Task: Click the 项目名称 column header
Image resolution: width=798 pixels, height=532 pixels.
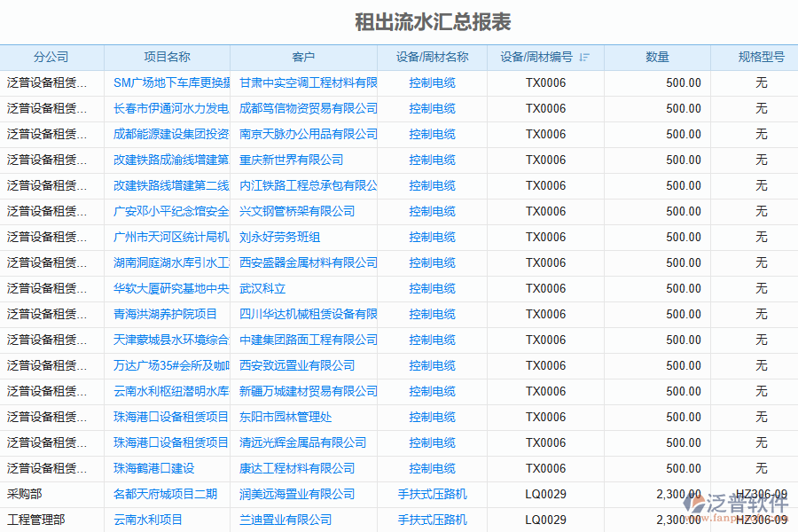Action: click(167, 58)
